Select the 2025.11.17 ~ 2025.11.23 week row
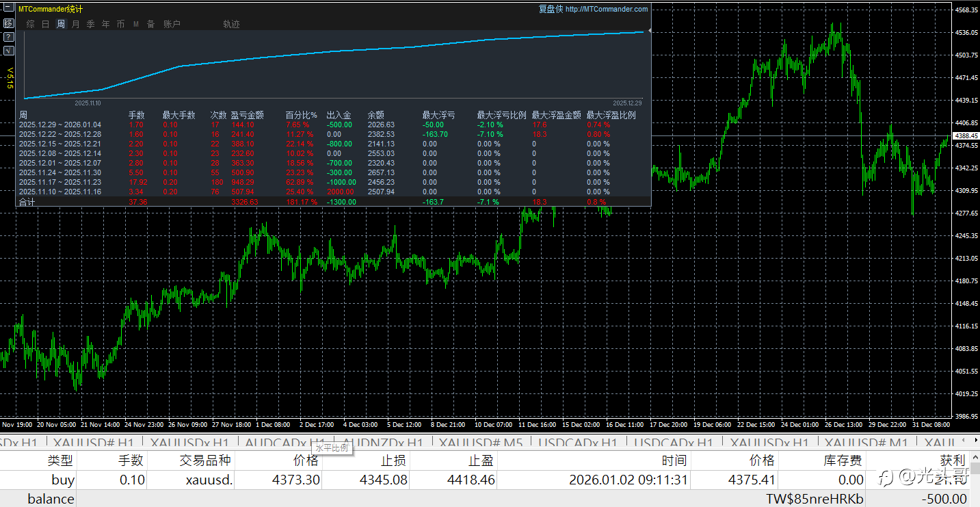The height and width of the screenshot is (507, 980). [333, 182]
